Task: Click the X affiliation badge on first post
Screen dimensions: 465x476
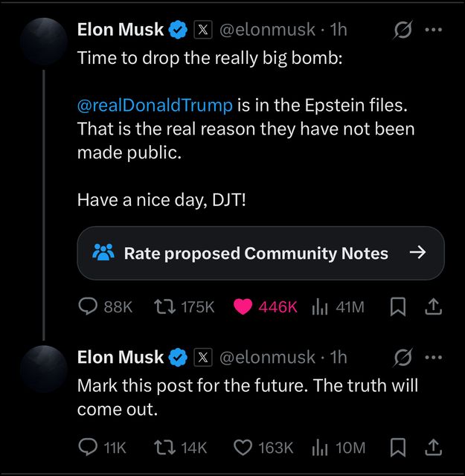Action: (203, 30)
